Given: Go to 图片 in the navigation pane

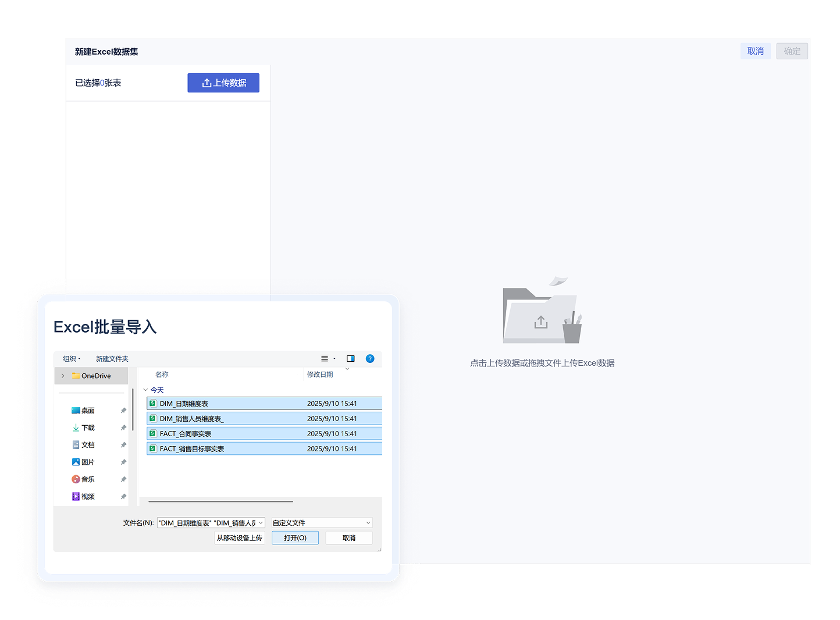Looking at the screenshot, I should pos(88,462).
